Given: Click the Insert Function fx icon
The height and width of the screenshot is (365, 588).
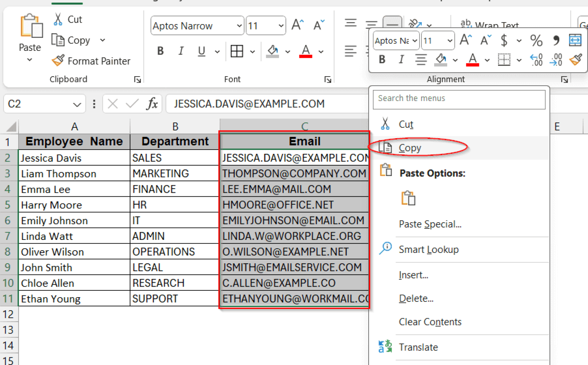Looking at the screenshot, I should [x=152, y=104].
